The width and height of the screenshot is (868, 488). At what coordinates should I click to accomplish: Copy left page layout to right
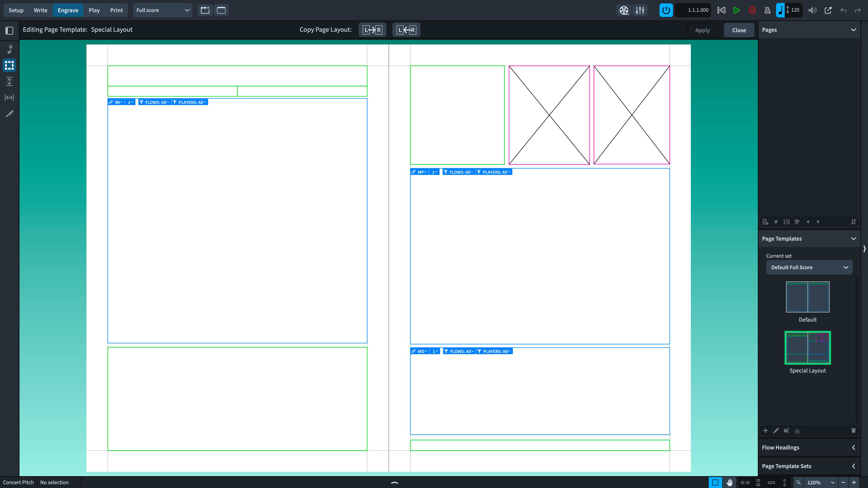[372, 30]
